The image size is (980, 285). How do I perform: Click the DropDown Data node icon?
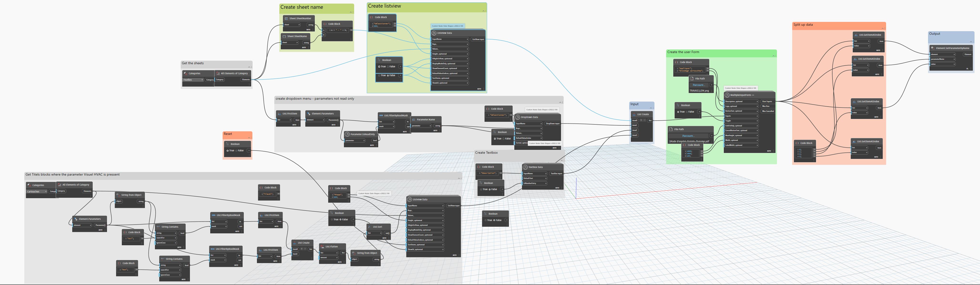point(518,118)
